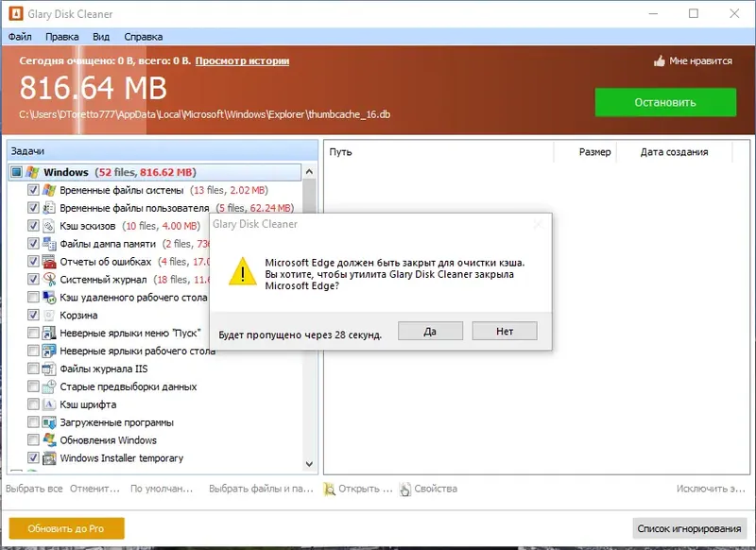756x550 pixels.
Task: Uncheck Временные файлы пользователя checkbox
Action: (33, 208)
